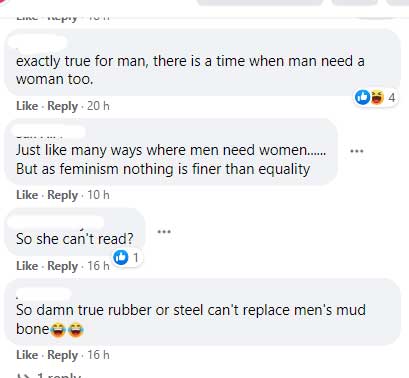The height and width of the screenshot is (378, 409).
Task: Like the 'exactly true for man' comment
Action: (27, 106)
